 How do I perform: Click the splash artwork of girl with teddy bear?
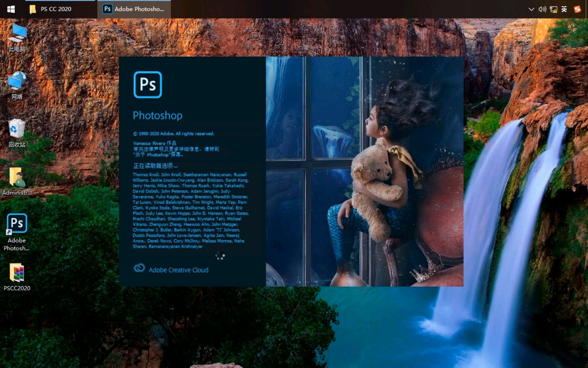click(364, 171)
